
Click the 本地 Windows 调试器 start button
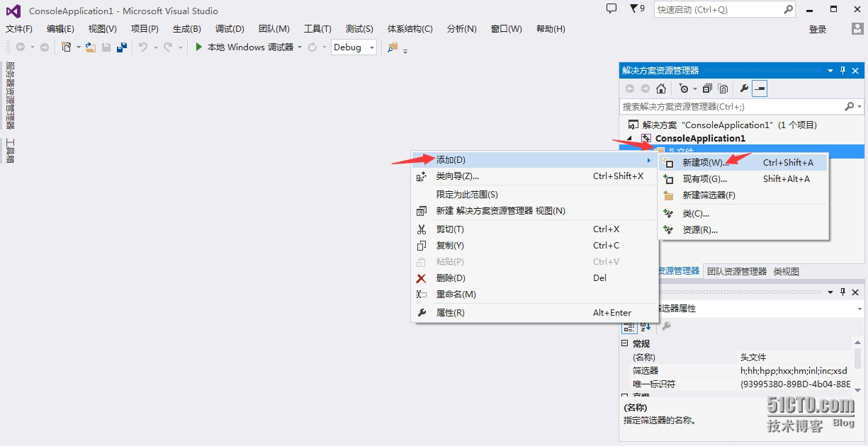click(244, 47)
